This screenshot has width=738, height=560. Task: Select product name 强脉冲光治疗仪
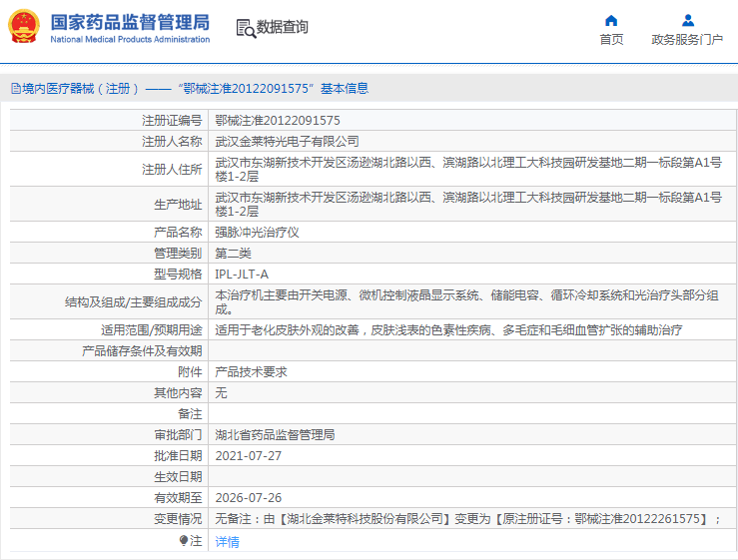click(x=257, y=232)
